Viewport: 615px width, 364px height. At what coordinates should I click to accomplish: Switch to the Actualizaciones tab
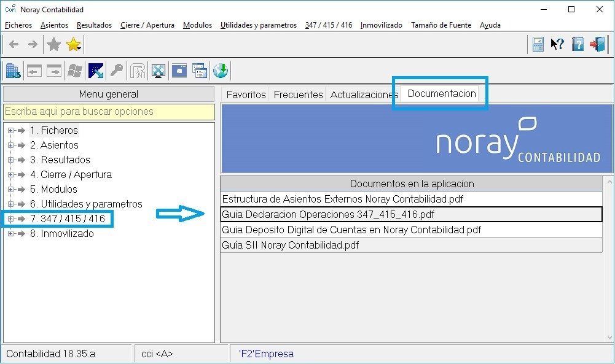(364, 95)
